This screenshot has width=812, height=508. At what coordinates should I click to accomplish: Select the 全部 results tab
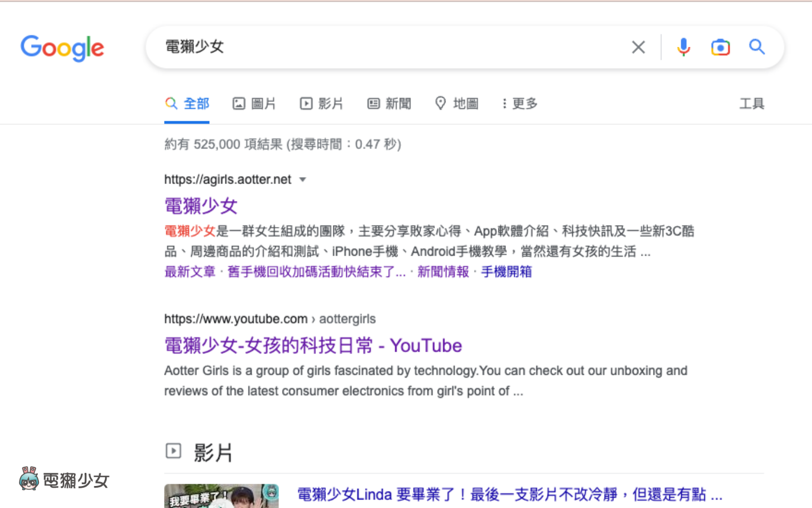pos(187,103)
